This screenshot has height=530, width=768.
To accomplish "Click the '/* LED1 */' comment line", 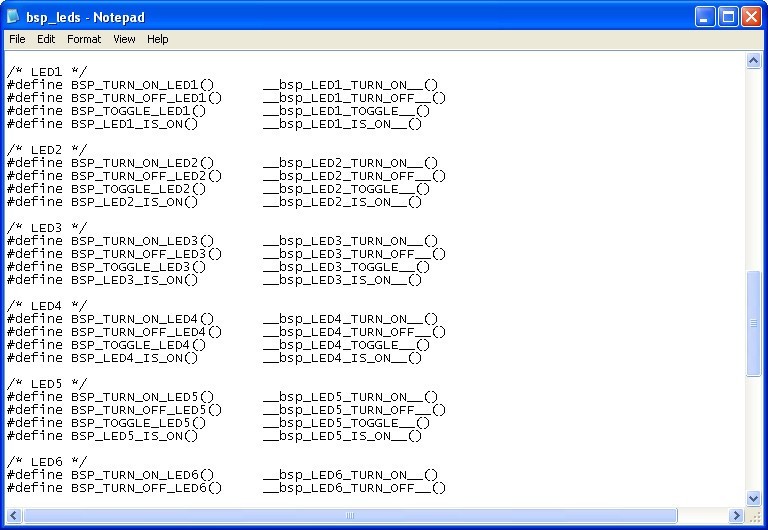I will coord(47,72).
